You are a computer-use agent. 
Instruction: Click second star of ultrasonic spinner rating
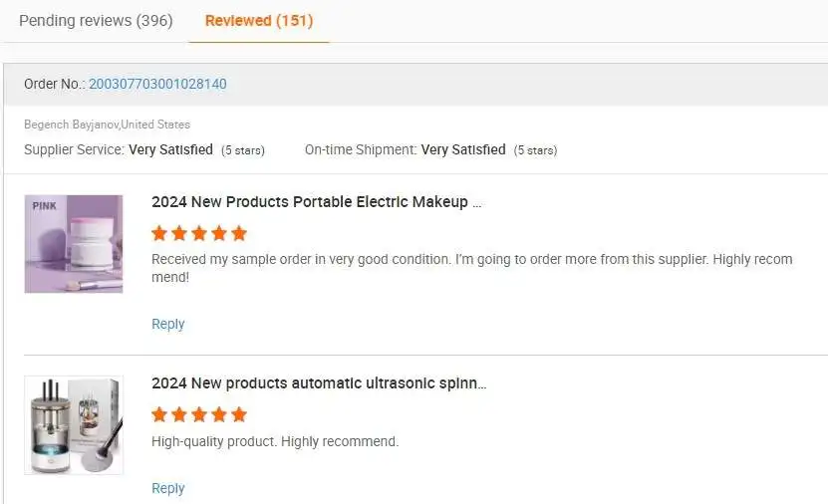(x=179, y=415)
